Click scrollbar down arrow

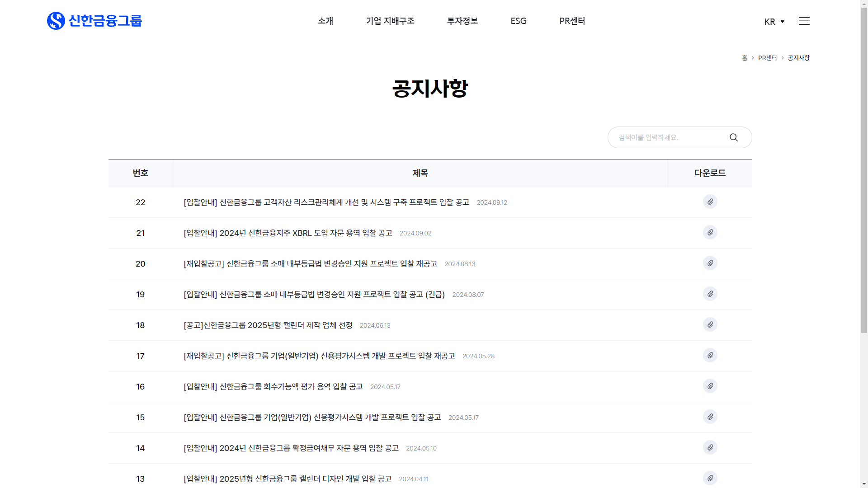point(864,484)
